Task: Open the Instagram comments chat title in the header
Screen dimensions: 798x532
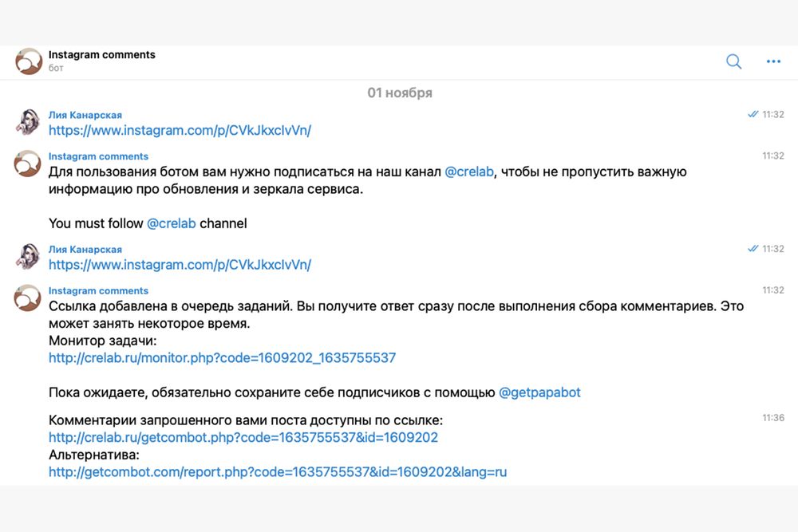Action: [102, 55]
